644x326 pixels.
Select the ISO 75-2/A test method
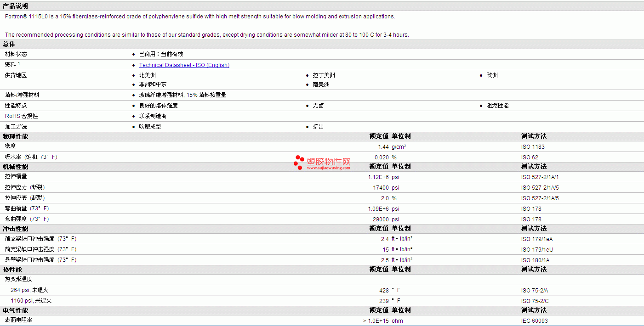tap(535, 291)
